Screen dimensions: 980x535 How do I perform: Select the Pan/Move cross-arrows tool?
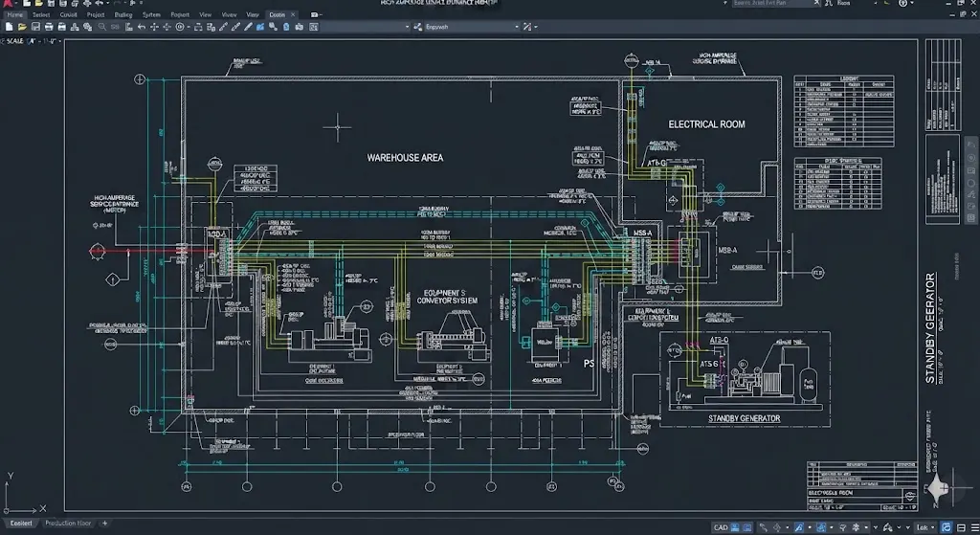[x=154, y=27]
